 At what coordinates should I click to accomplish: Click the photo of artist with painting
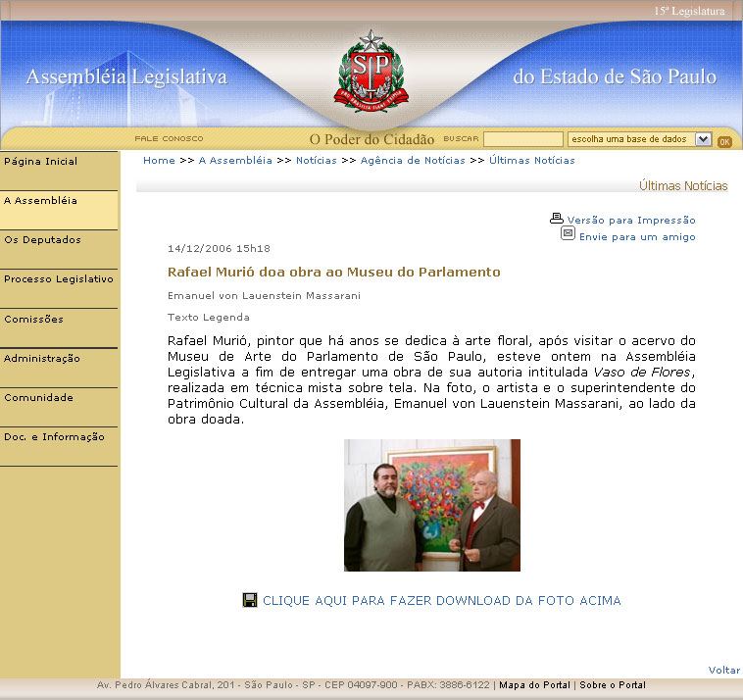[432, 505]
